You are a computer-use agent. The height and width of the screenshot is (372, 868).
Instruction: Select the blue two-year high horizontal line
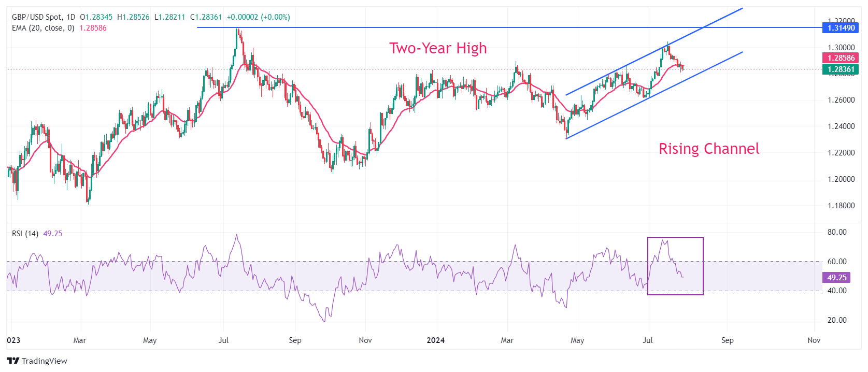pos(508,27)
